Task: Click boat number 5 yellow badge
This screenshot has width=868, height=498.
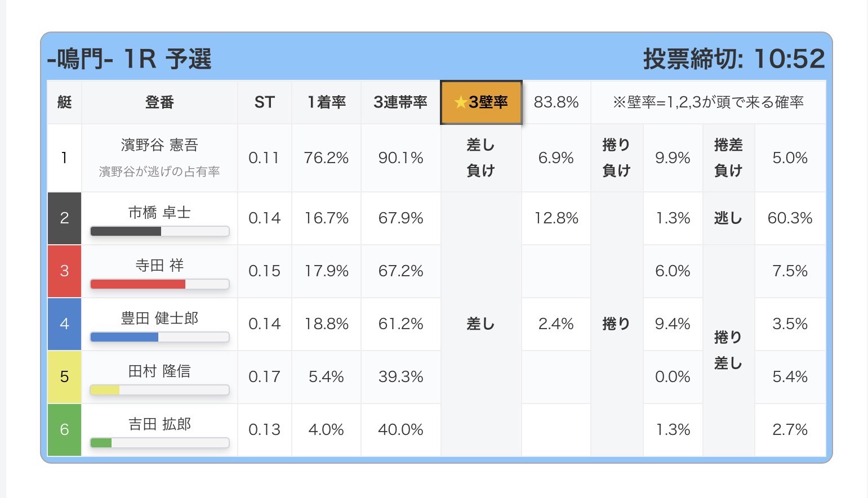Action: pyautogui.click(x=64, y=377)
